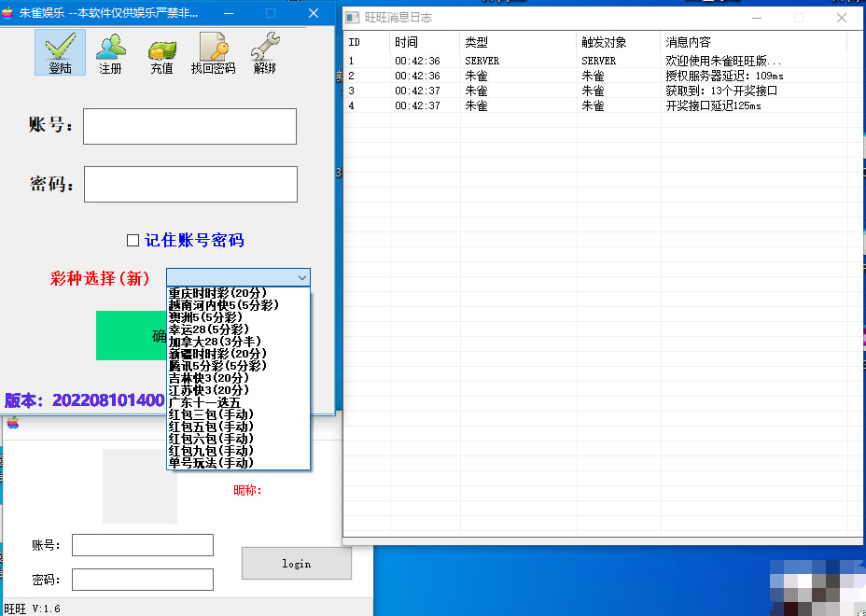Click the 解绑 unbind wrench icon
This screenshot has height=616, width=866.
pyautogui.click(x=265, y=52)
